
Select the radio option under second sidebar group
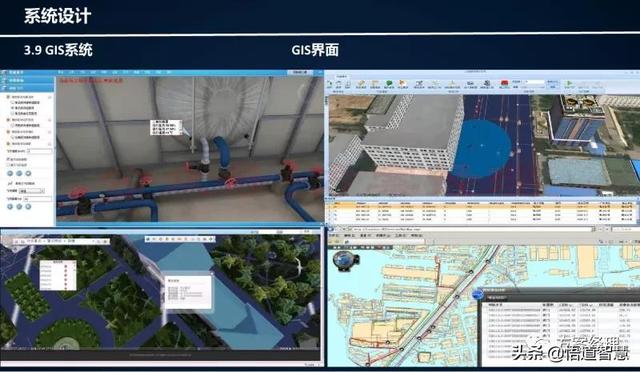12,125
